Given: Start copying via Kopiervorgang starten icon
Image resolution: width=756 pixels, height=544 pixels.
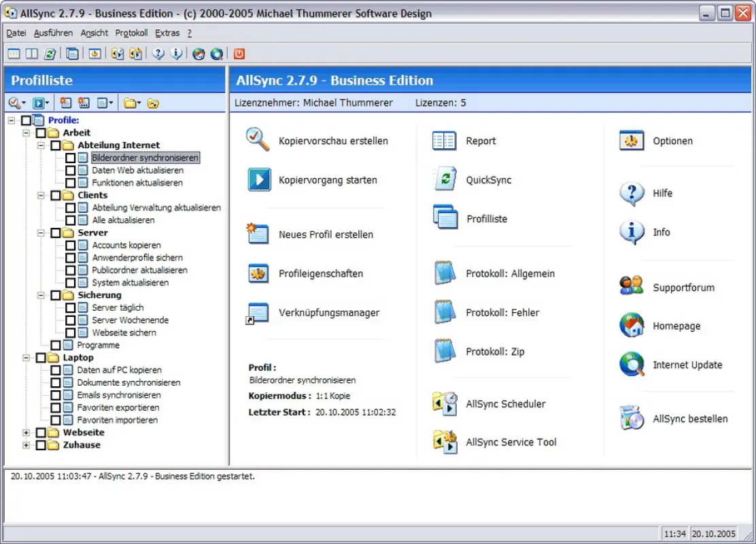Looking at the screenshot, I should pos(260,180).
